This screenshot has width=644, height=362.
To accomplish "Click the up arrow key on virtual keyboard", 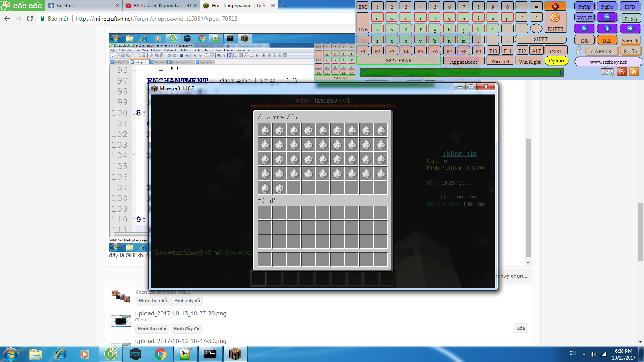I will 607,17.
